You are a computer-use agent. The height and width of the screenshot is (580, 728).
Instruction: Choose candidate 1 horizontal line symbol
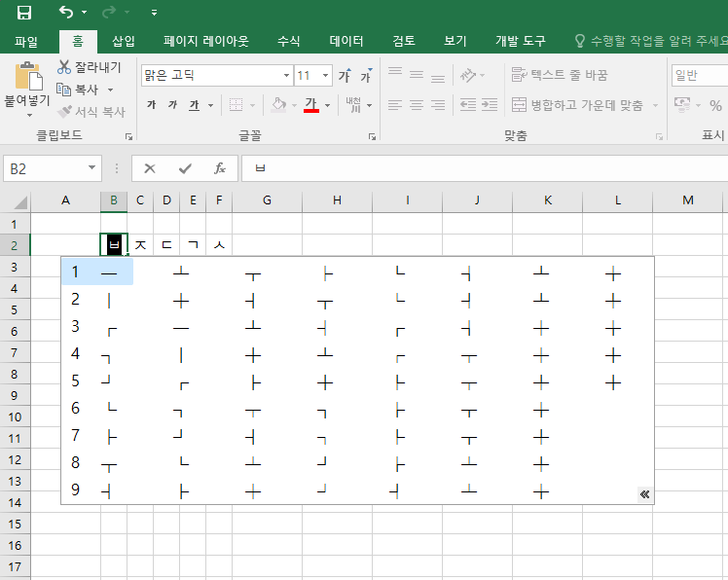[x=97, y=272]
